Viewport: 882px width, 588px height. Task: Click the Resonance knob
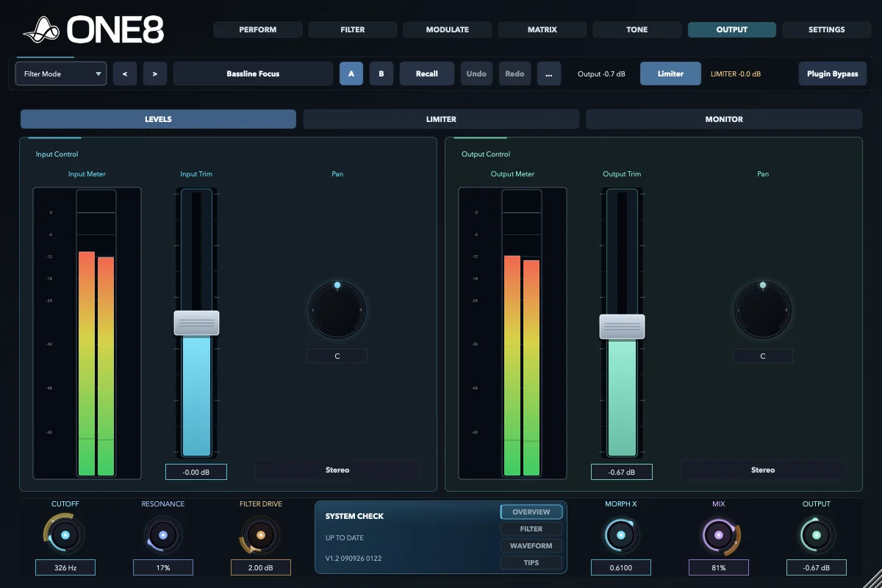[163, 536]
